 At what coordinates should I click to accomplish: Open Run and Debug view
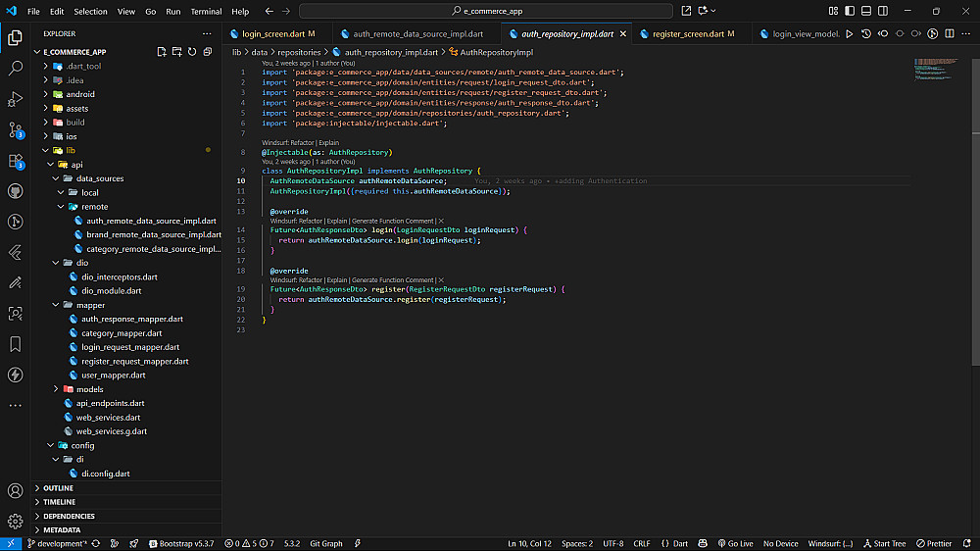point(15,99)
